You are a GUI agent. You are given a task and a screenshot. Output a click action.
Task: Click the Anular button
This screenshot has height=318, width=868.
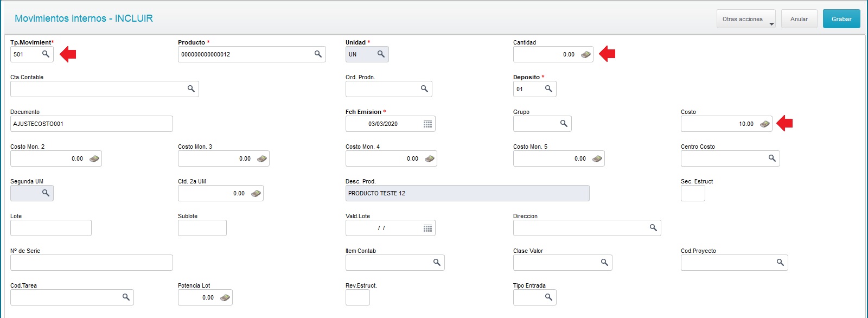[x=799, y=19]
